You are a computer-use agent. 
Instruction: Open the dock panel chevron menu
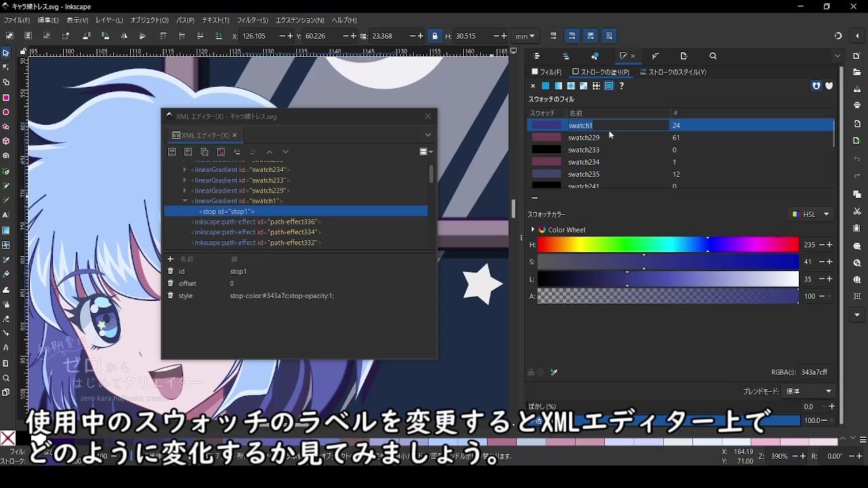pyautogui.click(x=838, y=56)
